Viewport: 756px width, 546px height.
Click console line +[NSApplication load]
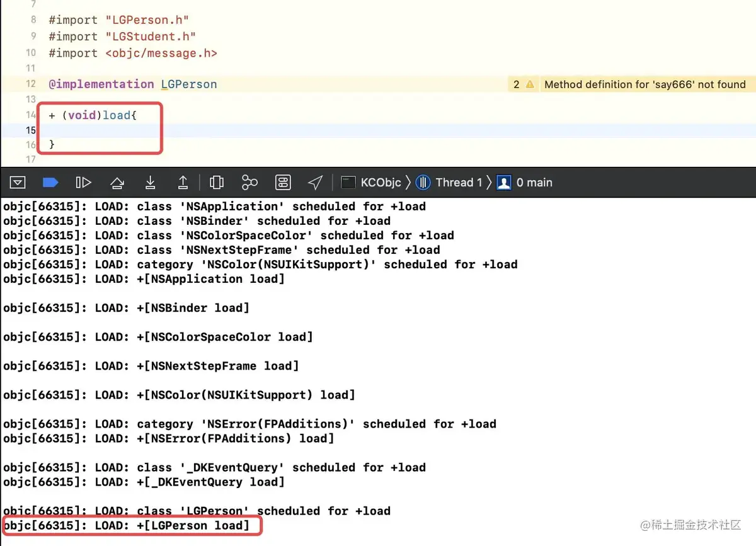[x=144, y=278]
